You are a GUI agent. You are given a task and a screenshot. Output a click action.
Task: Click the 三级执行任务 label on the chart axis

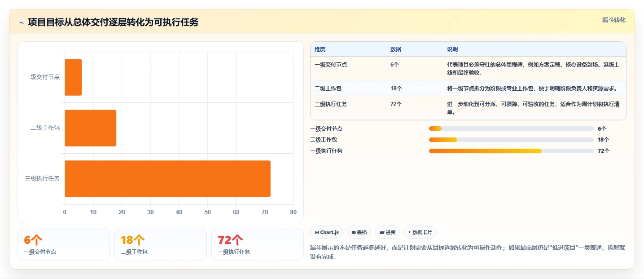[x=42, y=178]
